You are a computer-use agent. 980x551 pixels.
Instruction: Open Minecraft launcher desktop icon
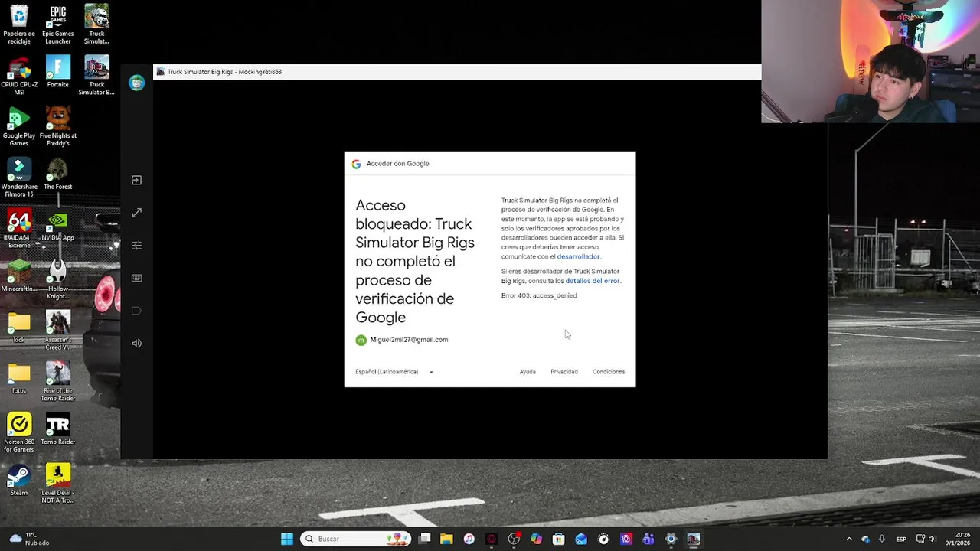(19, 276)
